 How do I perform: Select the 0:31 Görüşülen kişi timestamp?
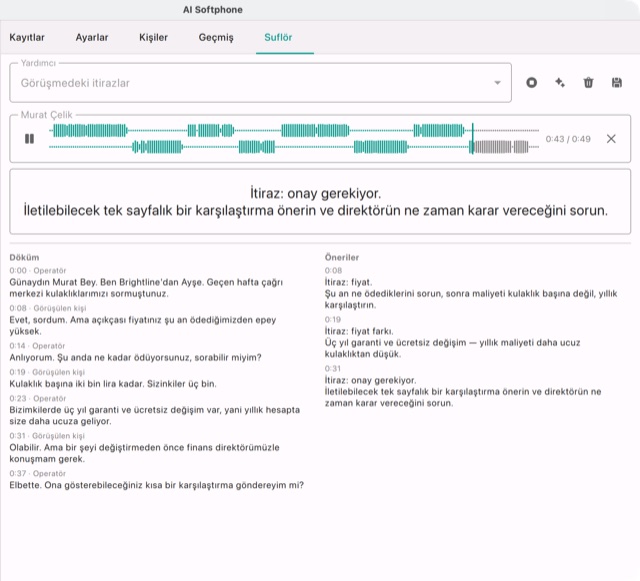coord(47,436)
